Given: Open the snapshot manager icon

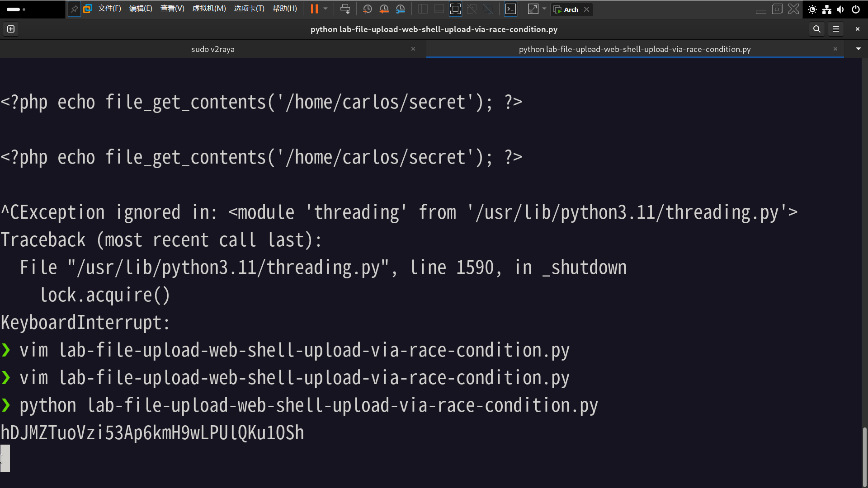Looking at the screenshot, I should pyautogui.click(x=400, y=9).
